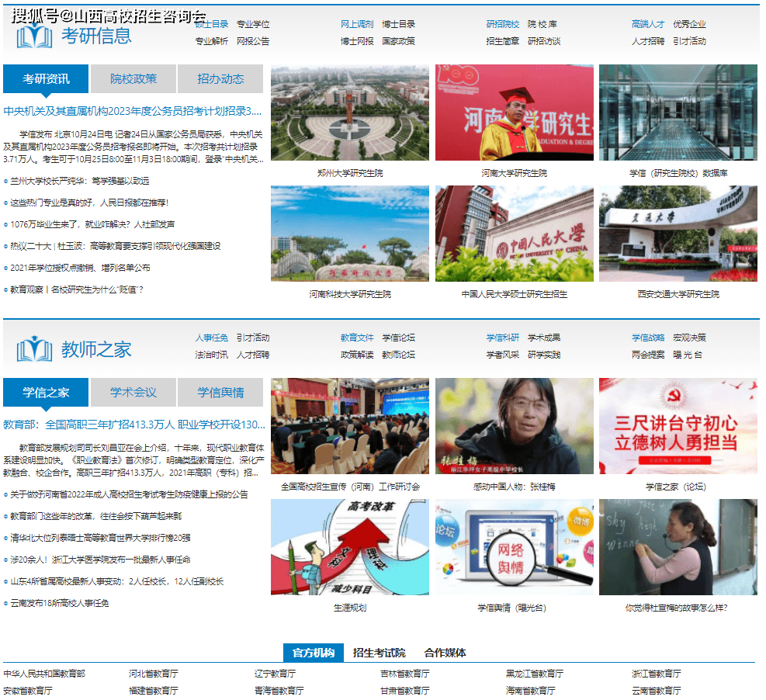Open the 河南省2022年成人高校招生 notice
The height and width of the screenshot is (700, 766).
129,494
